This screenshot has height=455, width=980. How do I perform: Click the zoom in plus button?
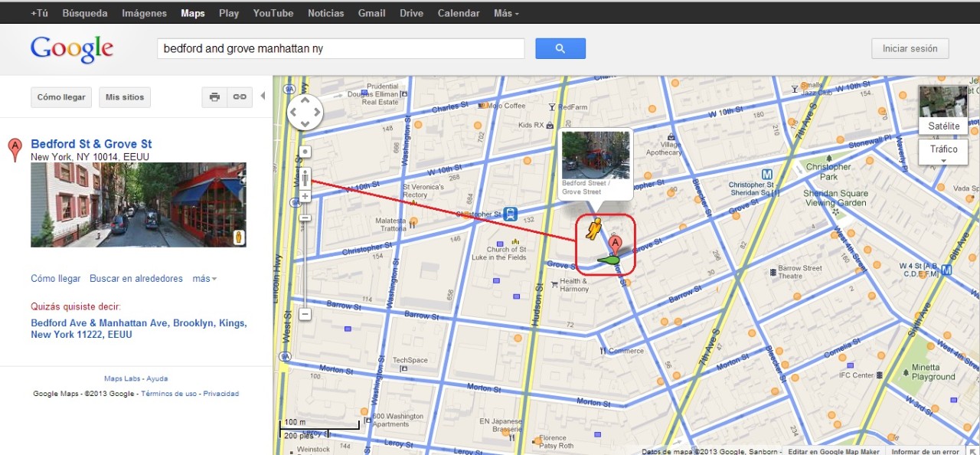pos(305,197)
